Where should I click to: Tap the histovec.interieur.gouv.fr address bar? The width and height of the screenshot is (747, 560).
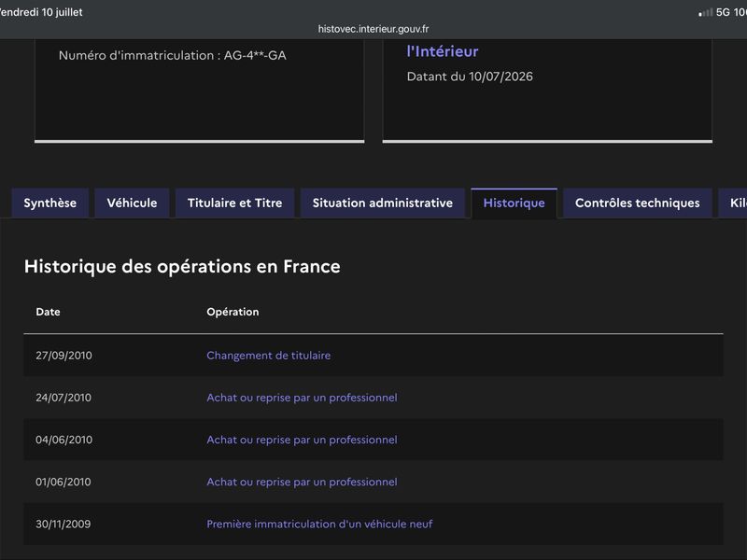(373, 29)
